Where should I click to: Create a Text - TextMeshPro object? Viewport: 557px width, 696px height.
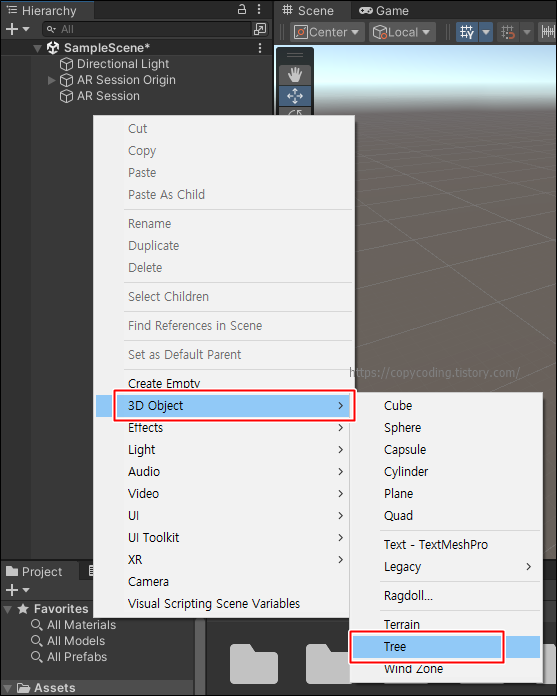[446, 545]
